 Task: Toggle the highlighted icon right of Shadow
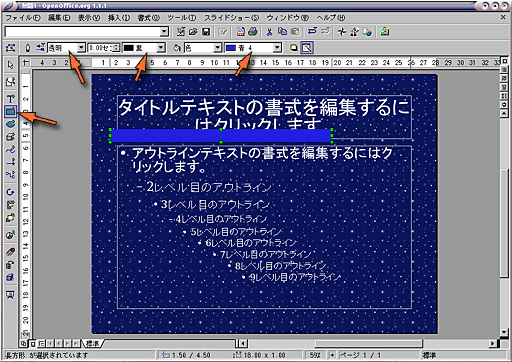pyautogui.click(x=307, y=48)
